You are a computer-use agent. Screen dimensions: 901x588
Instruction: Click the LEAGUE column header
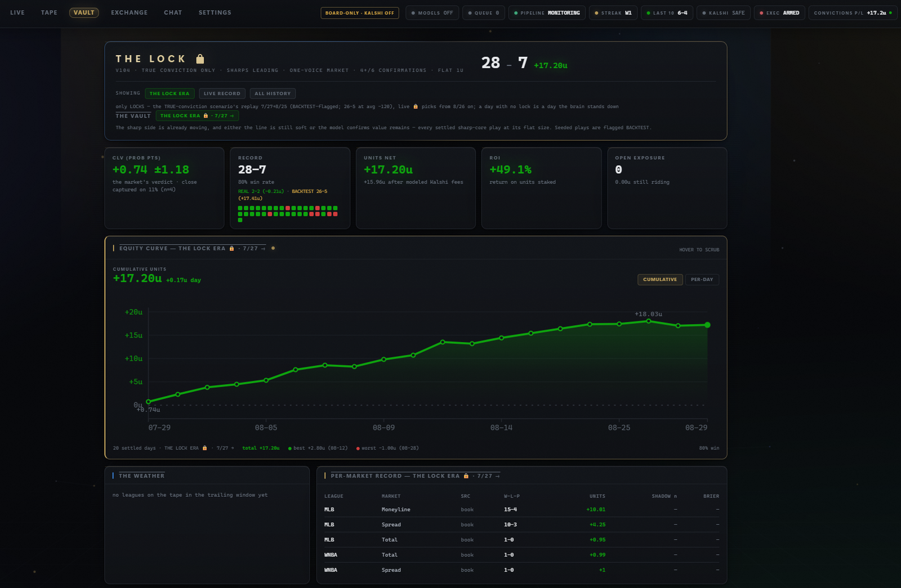tap(333, 496)
